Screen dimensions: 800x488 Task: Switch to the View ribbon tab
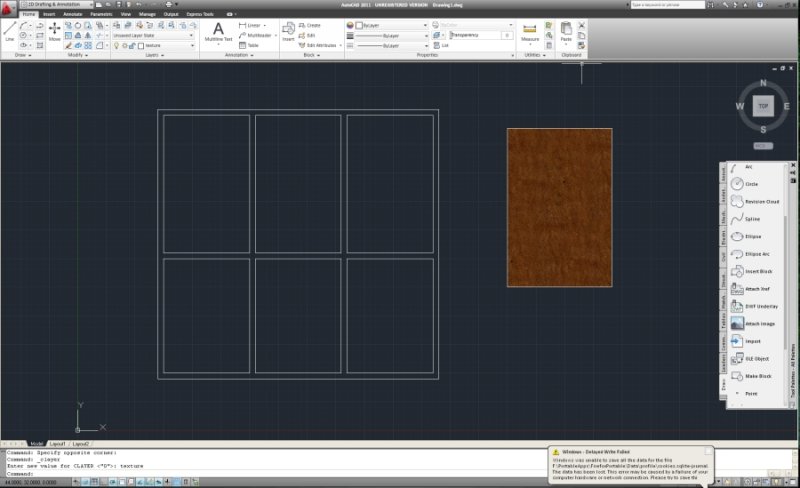pos(126,14)
